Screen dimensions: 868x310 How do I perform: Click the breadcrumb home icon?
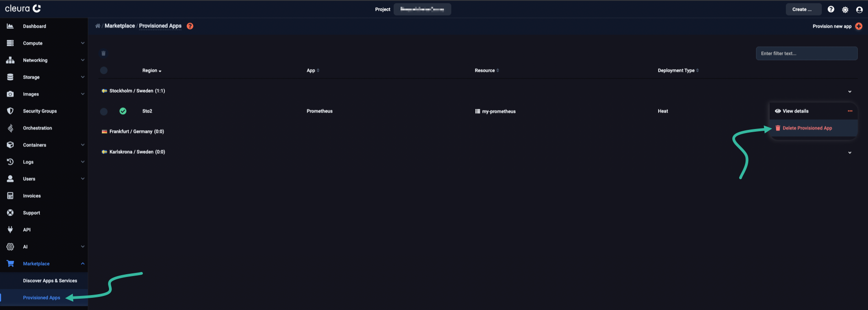click(98, 26)
